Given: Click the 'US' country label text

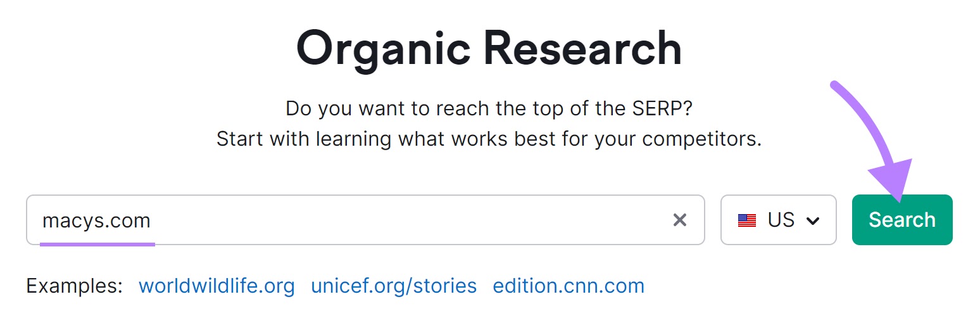Looking at the screenshot, I should click(x=781, y=220).
